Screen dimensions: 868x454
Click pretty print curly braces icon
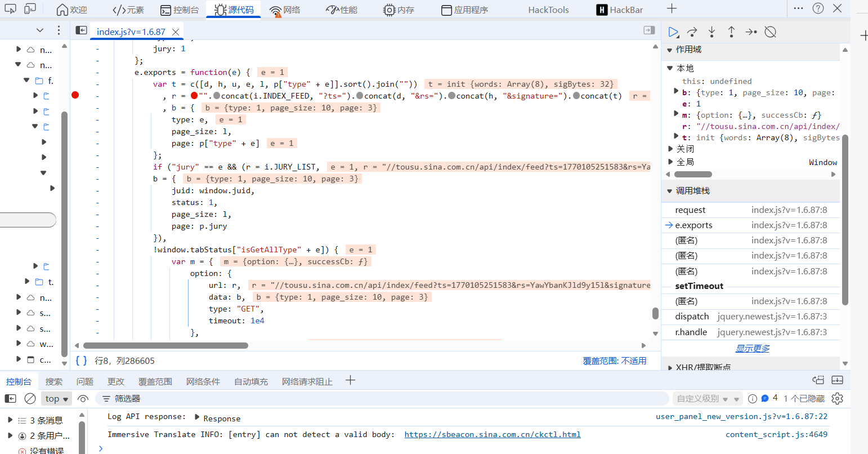point(81,360)
